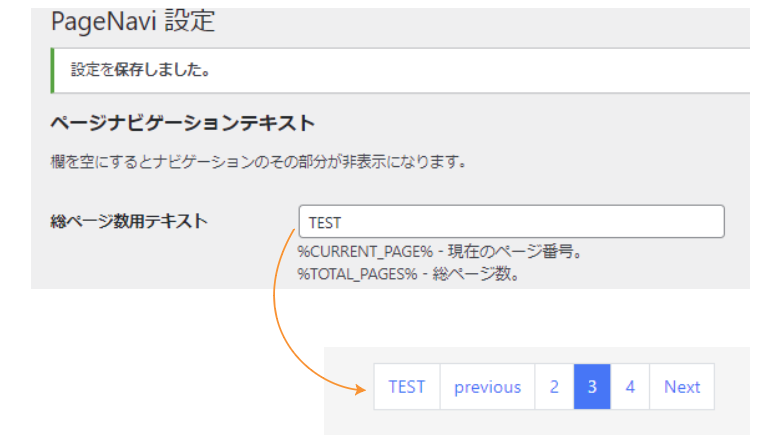Viewport: 768px width, 446px height.
Task: Click the green bar beside the saved notice
Action: pos(52,71)
